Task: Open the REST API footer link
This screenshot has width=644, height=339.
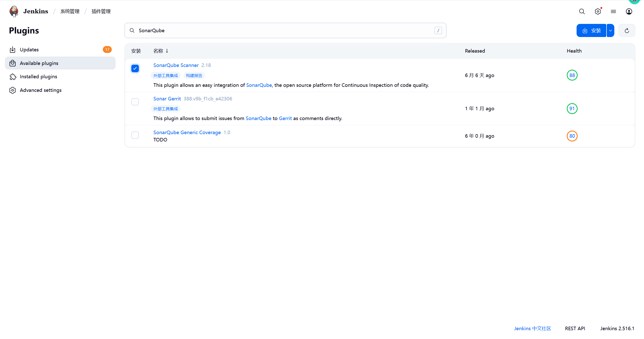Action: coord(575,328)
